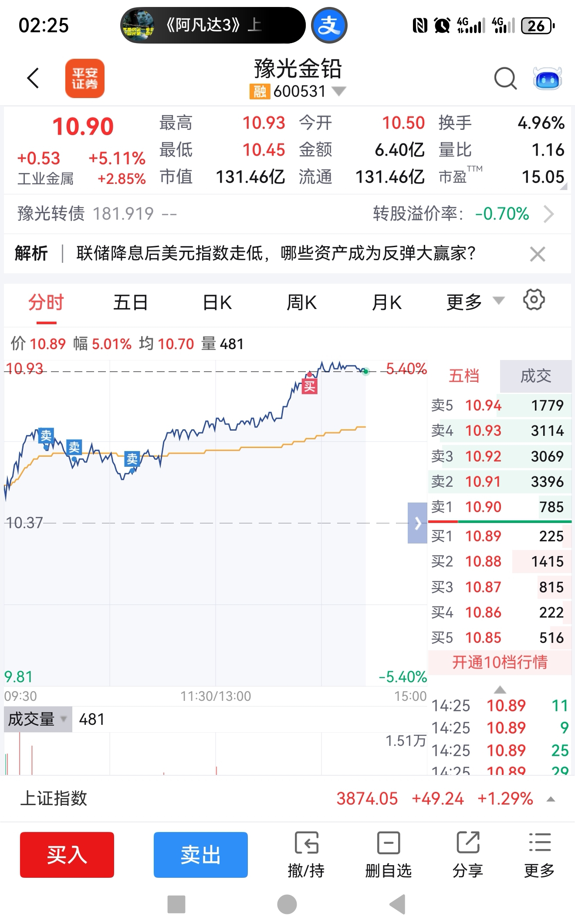The height and width of the screenshot is (924, 575).
Task: Expand trade list with the small up triangle
Action: tap(500, 689)
